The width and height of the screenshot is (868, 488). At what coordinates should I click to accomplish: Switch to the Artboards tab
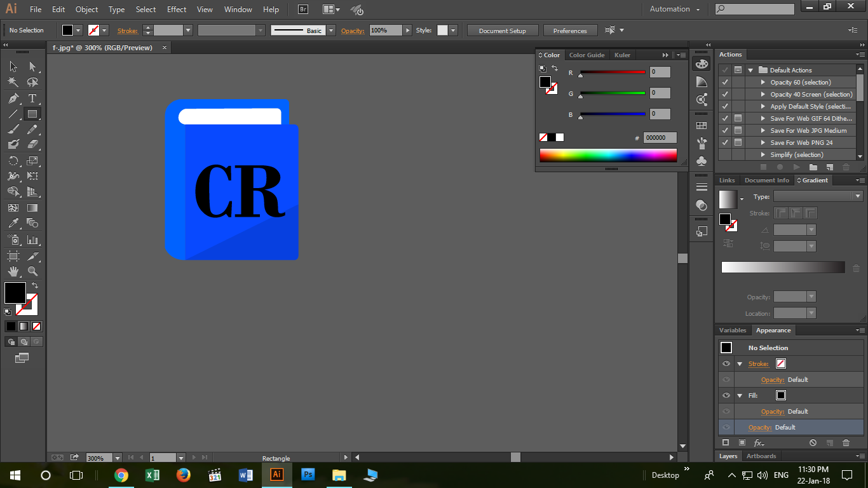761,456
